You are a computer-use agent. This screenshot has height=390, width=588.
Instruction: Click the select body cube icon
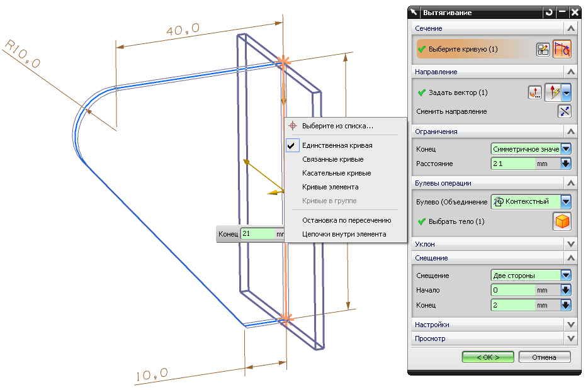point(562,221)
